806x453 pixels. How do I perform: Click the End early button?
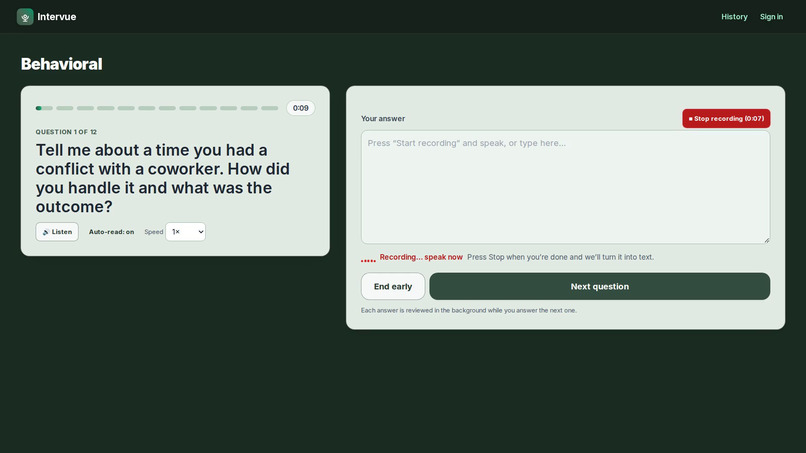coord(393,286)
